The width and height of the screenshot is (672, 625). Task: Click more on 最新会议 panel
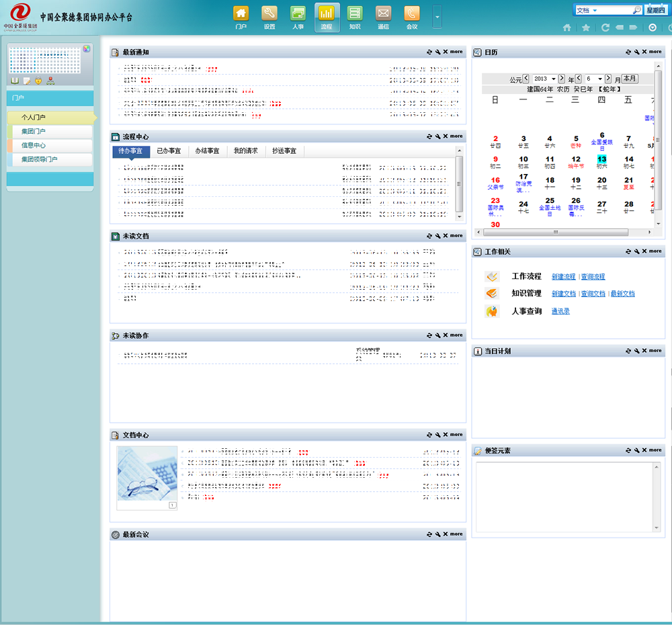[456, 534]
